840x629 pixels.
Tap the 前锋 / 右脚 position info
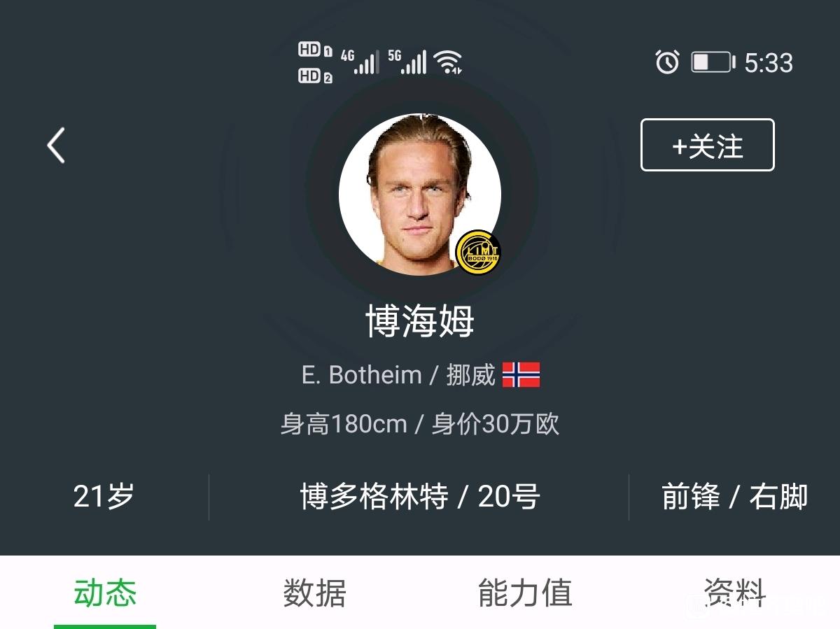tap(735, 497)
